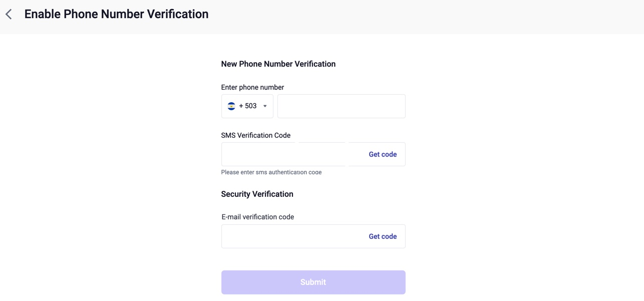Focus the E-mail verification code field

(290, 236)
